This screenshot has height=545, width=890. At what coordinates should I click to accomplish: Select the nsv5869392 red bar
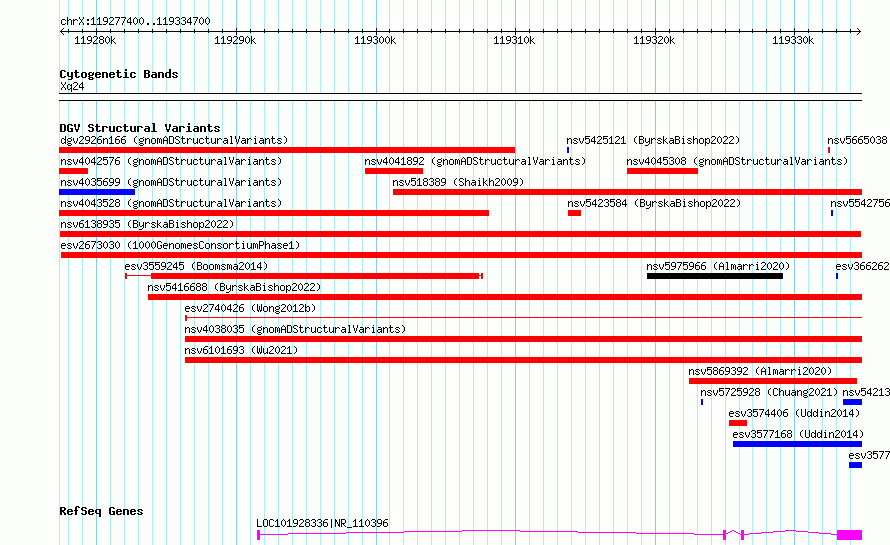[x=773, y=381]
